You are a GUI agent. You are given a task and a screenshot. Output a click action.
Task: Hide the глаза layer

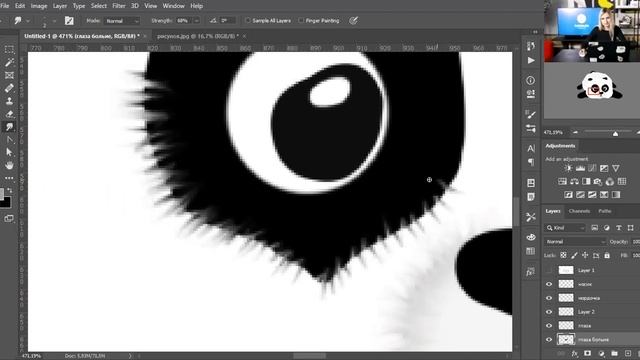[x=549, y=326]
